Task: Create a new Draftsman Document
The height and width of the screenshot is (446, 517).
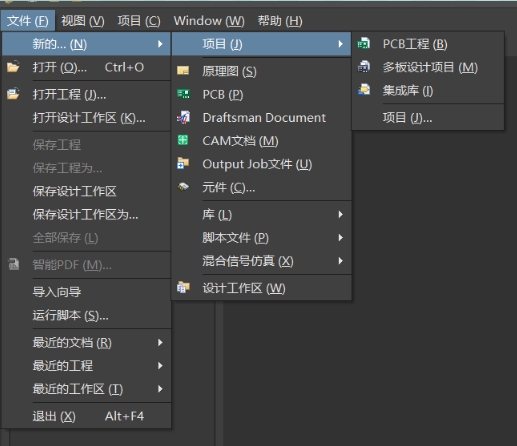Action: [261, 118]
